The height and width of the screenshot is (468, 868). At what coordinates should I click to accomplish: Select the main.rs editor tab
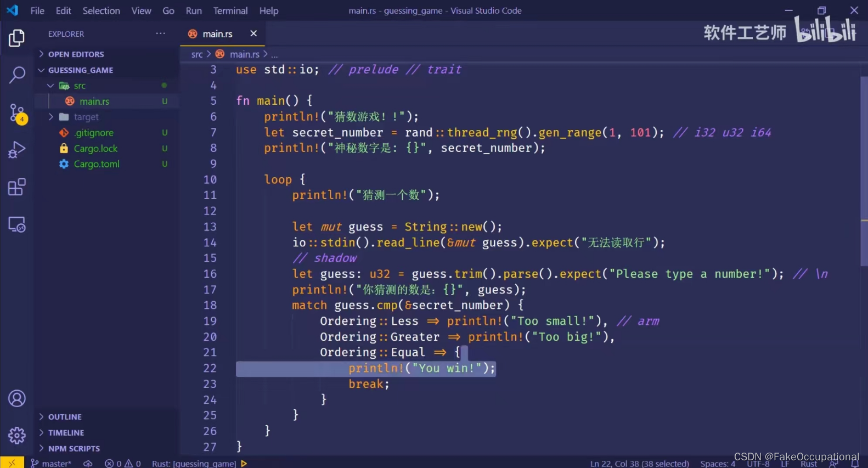[x=222, y=33]
